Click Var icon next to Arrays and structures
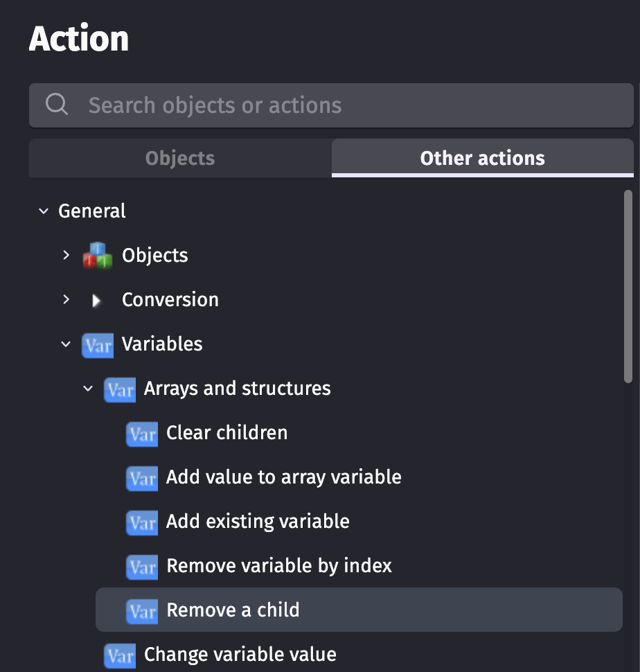The image size is (640, 672). tap(119, 389)
